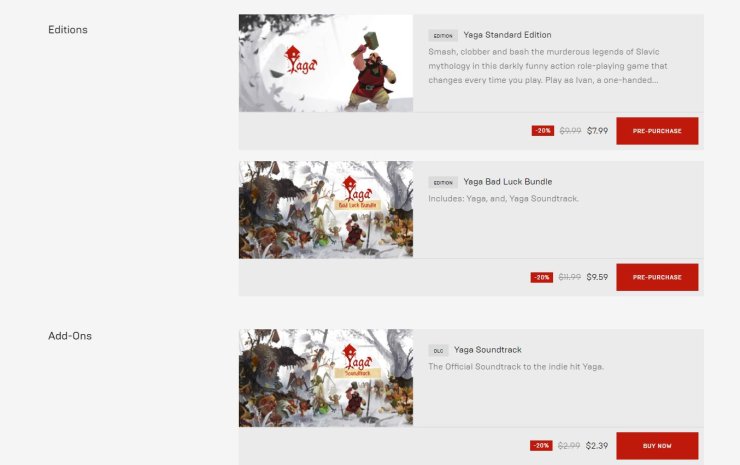Viewport: 740px width, 465px height.
Task: Open the Yaga Standard Edition thumbnail image
Action: tap(326, 63)
